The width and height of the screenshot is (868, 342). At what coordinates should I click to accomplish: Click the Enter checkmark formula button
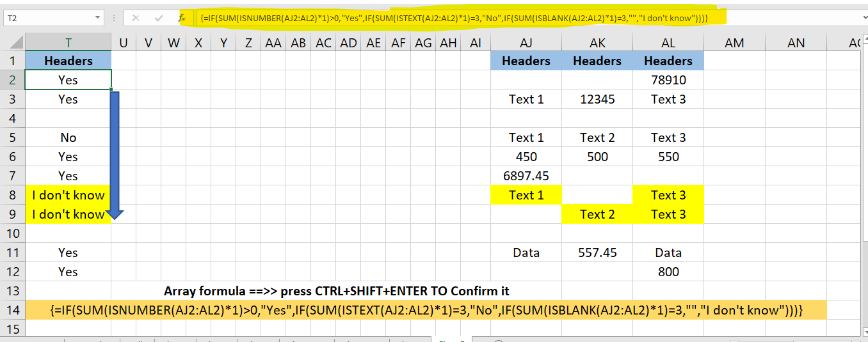(x=159, y=18)
